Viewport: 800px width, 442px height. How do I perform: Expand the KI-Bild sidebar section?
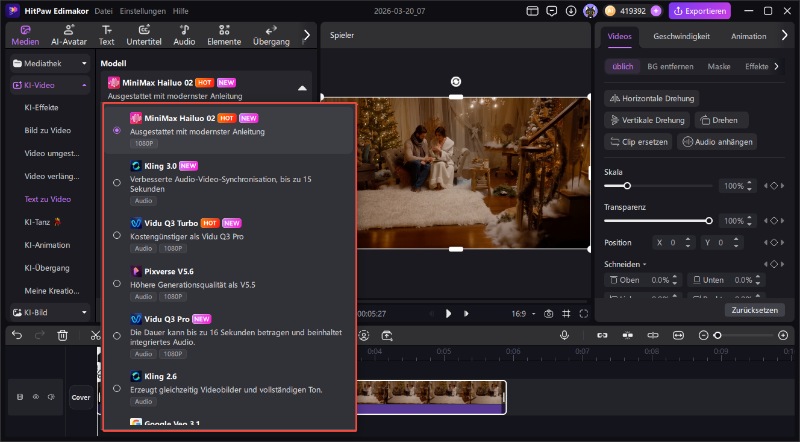coord(50,312)
